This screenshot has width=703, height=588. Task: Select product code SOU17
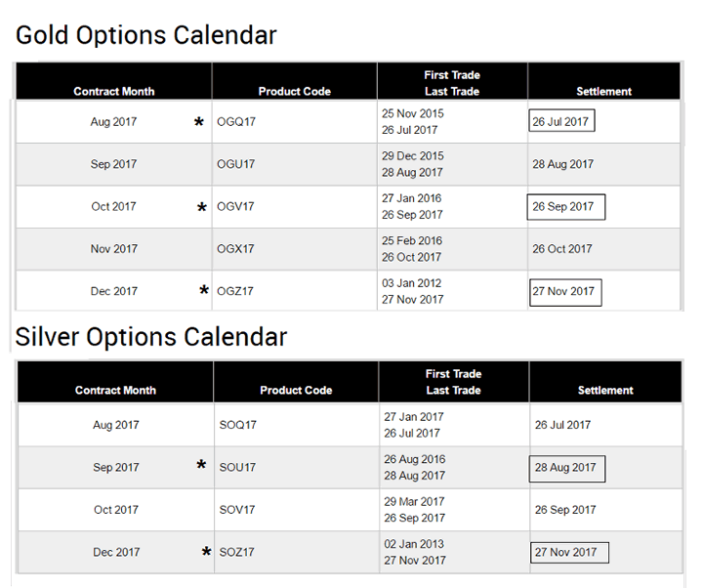coord(238,468)
